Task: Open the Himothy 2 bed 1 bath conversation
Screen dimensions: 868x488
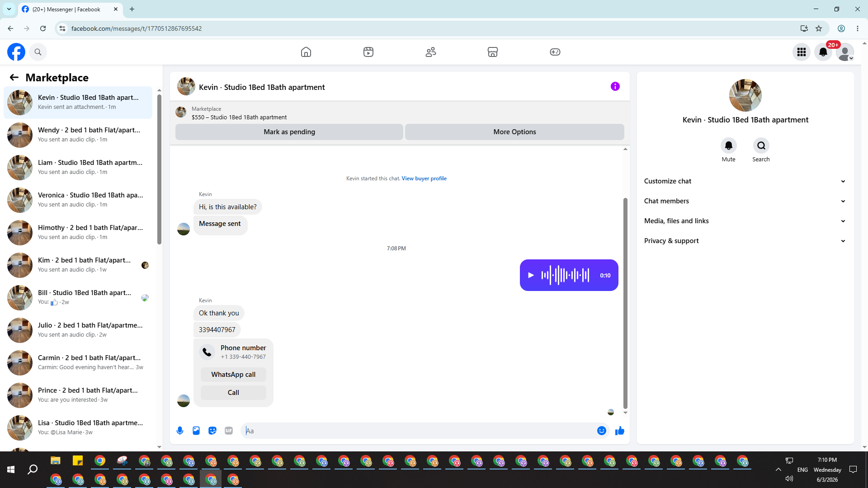Action: [x=78, y=233]
